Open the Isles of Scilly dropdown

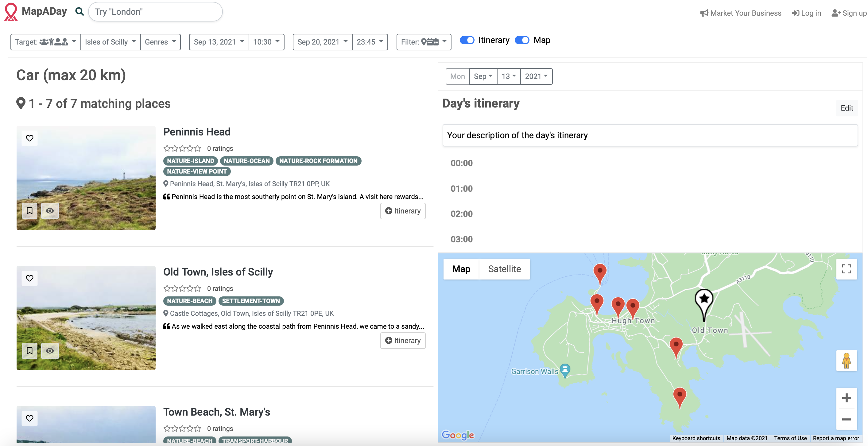click(110, 42)
